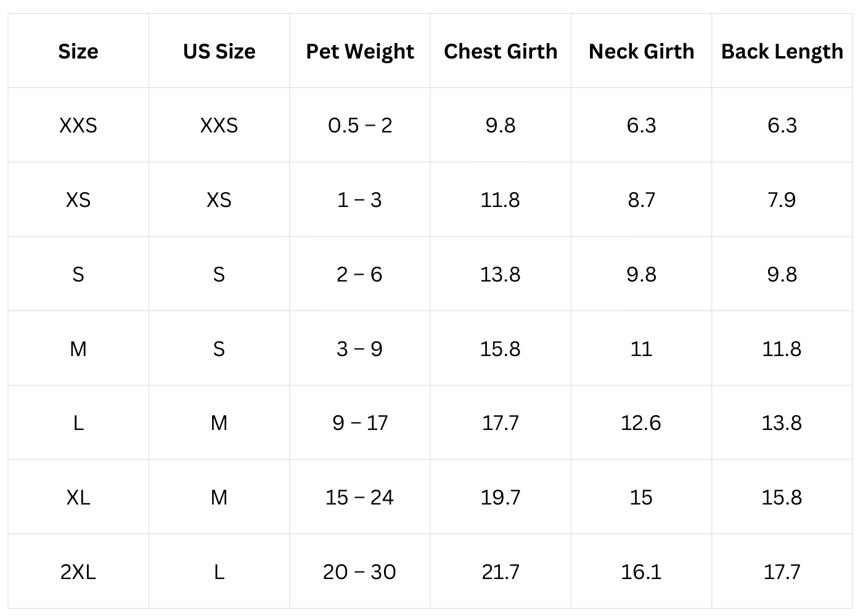Select US Size L cell
This screenshot has height=616, width=863.
(219, 572)
